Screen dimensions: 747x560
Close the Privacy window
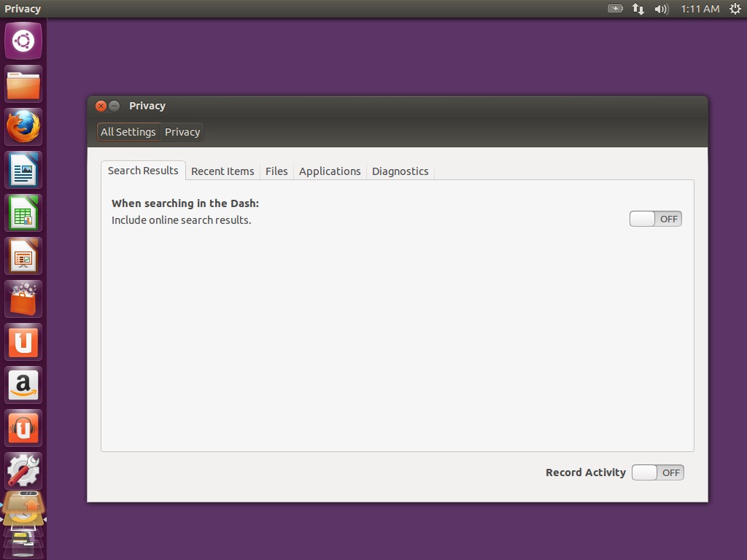click(x=101, y=106)
